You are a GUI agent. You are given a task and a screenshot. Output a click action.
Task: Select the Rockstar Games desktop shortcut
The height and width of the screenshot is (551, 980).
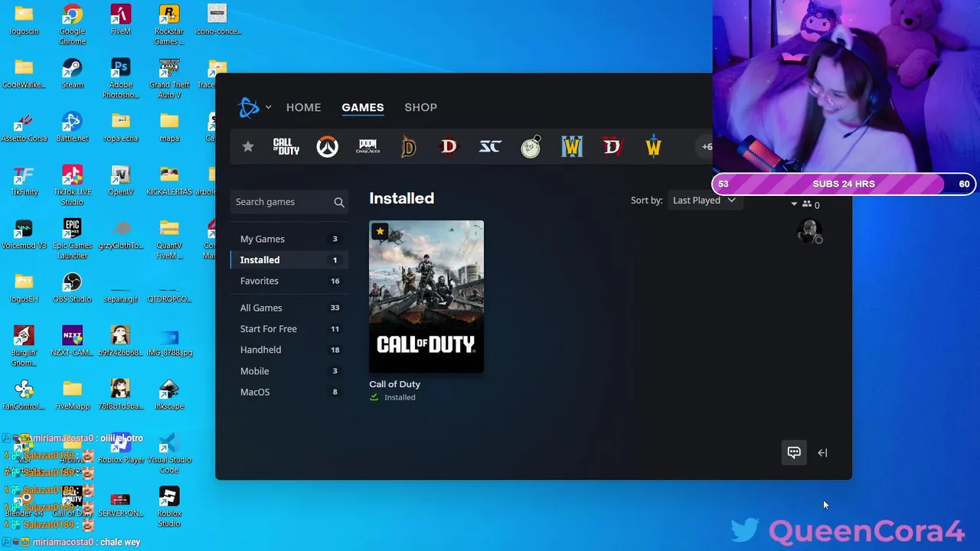click(169, 25)
